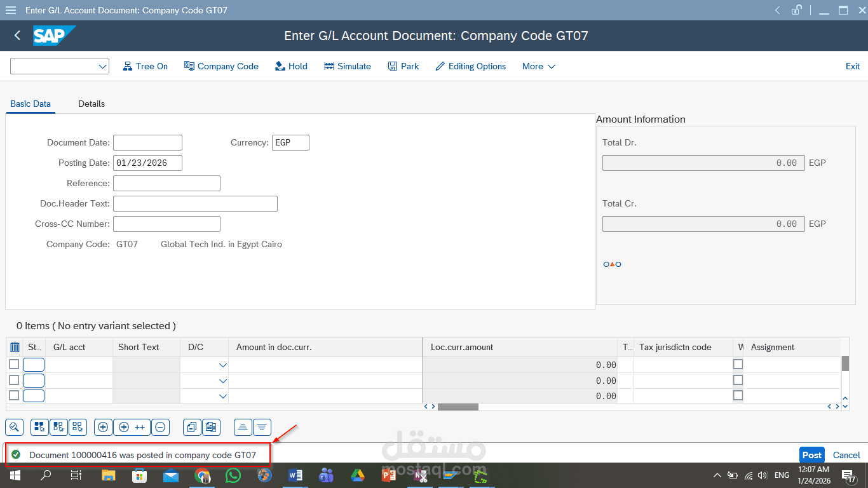868x488 pixels.
Task: Open WhatsApp from the taskbar
Action: point(233,475)
